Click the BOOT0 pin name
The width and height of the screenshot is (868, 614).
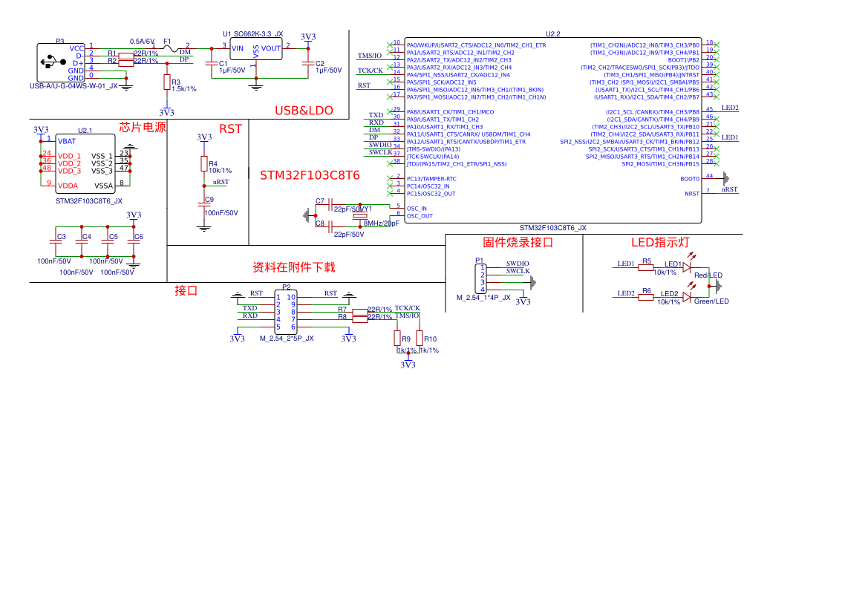690,179
